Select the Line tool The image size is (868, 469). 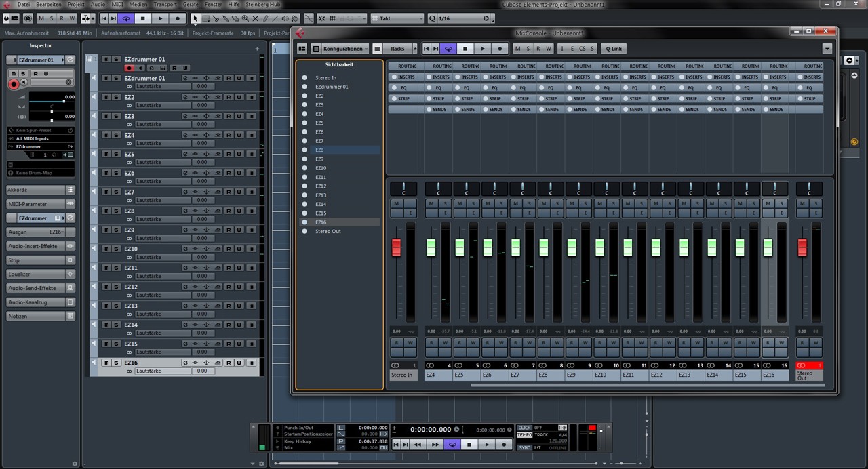(277, 18)
